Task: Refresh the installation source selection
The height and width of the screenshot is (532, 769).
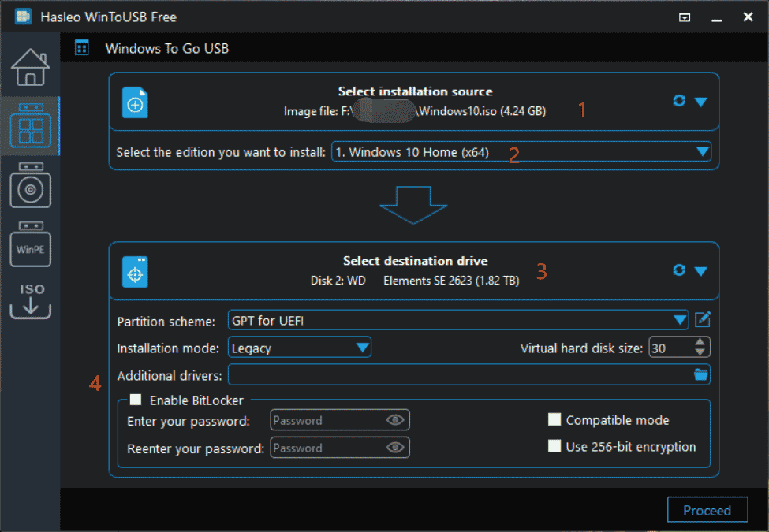Action: point(679,101)
